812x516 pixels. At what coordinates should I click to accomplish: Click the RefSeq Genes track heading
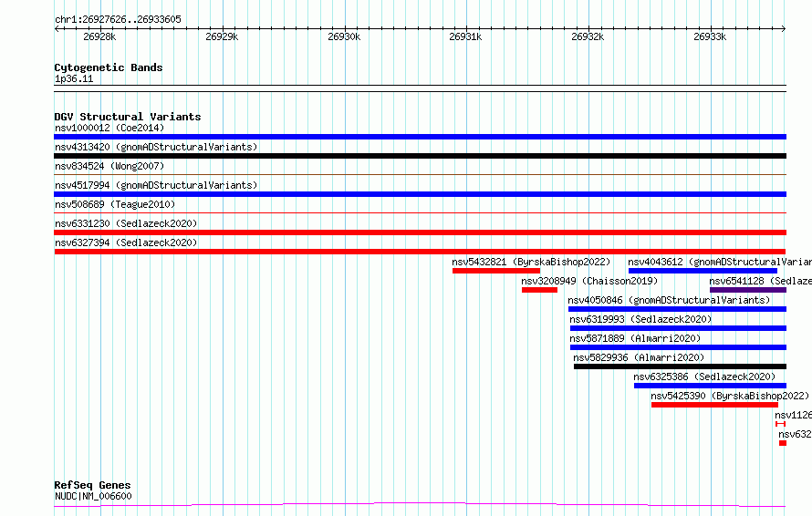point(92,485)
